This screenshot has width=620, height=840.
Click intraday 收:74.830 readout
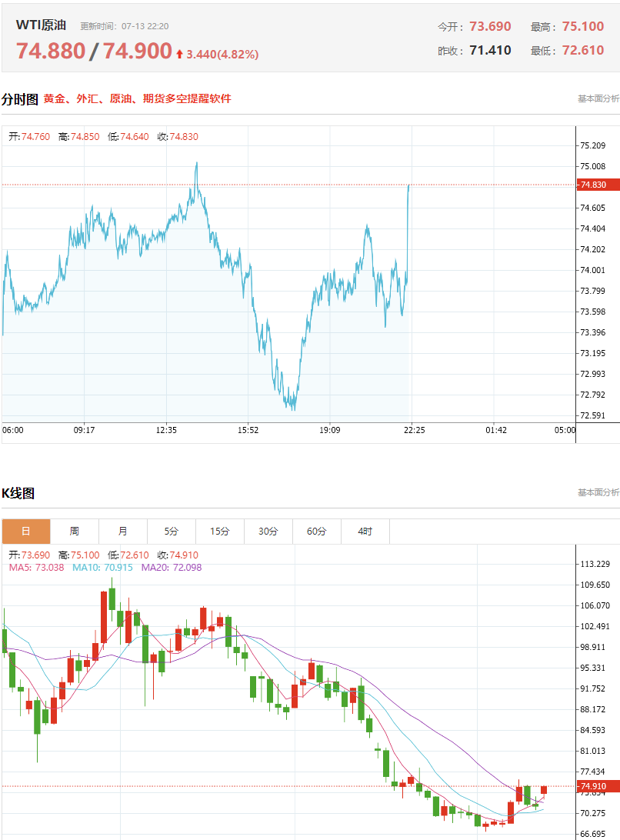pyautogui.click(x=178, y=137)
